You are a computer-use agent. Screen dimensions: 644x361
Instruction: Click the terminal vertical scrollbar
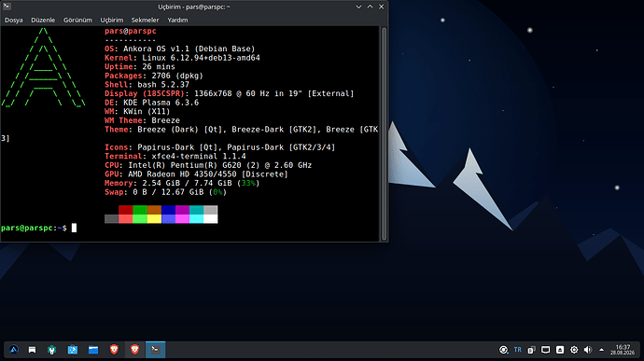384,133
